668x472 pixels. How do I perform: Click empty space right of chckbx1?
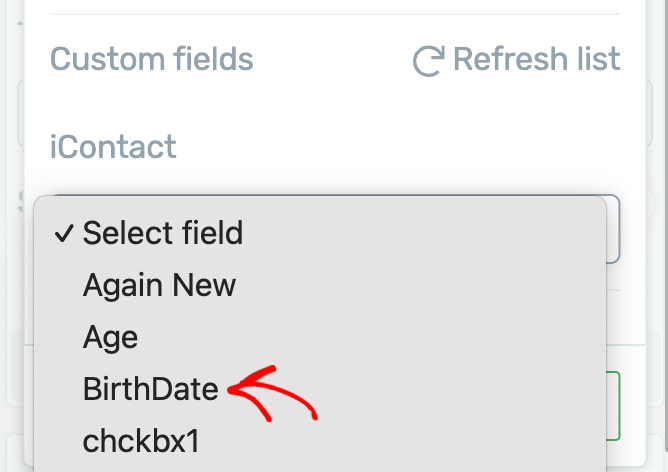point(400,441)
